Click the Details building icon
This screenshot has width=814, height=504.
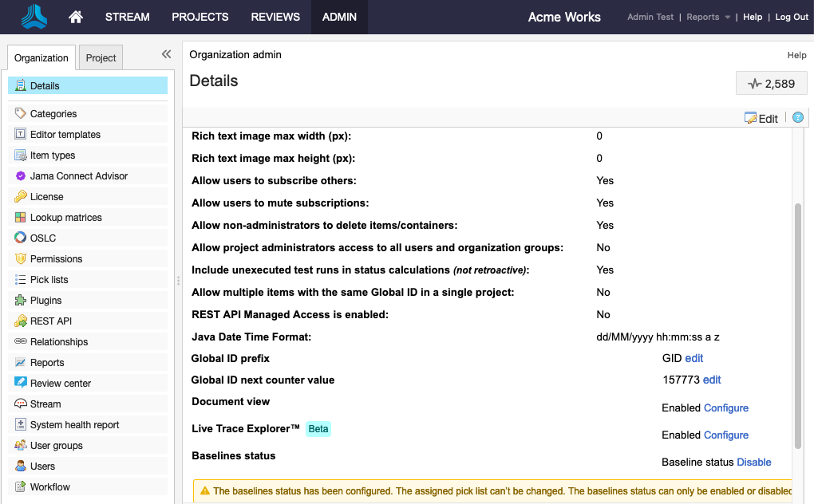20,85
